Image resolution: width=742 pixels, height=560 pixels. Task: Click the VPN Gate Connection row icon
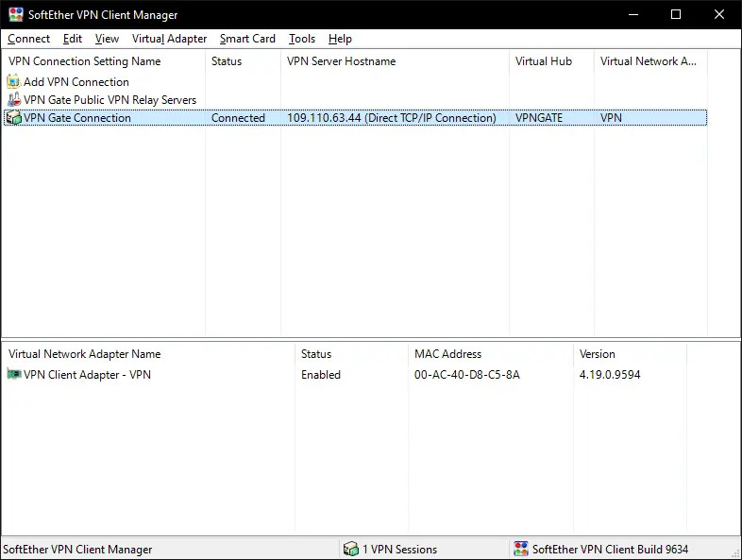click(14, 117)
